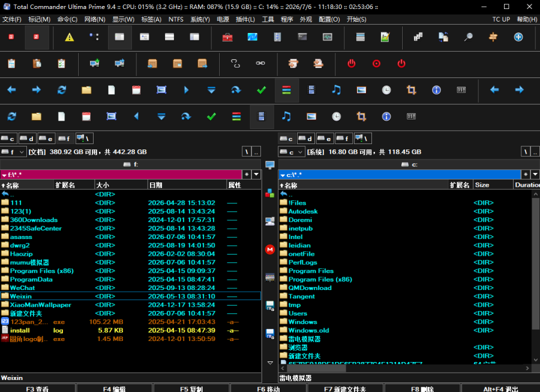Image resolution: width=540 pixels, height=392 pixels.
Task: Click the F3 查看 button
Action: pos(37,388)
